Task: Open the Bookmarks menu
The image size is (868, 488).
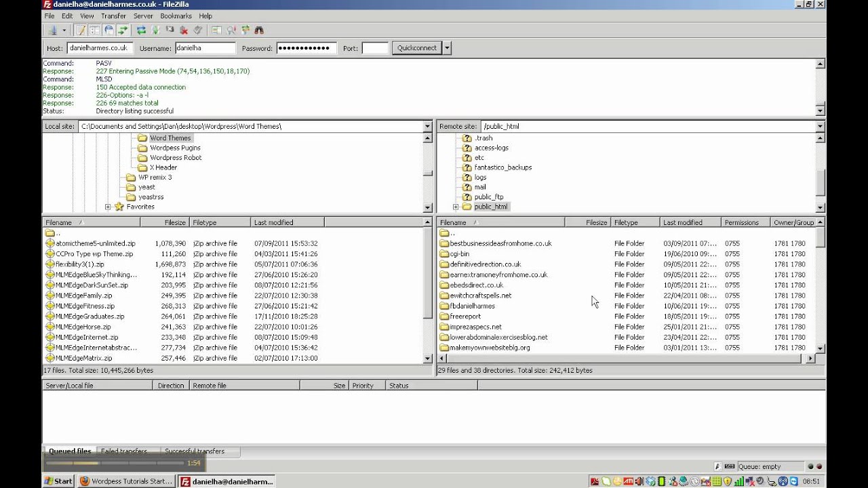Action: [176, 16]
